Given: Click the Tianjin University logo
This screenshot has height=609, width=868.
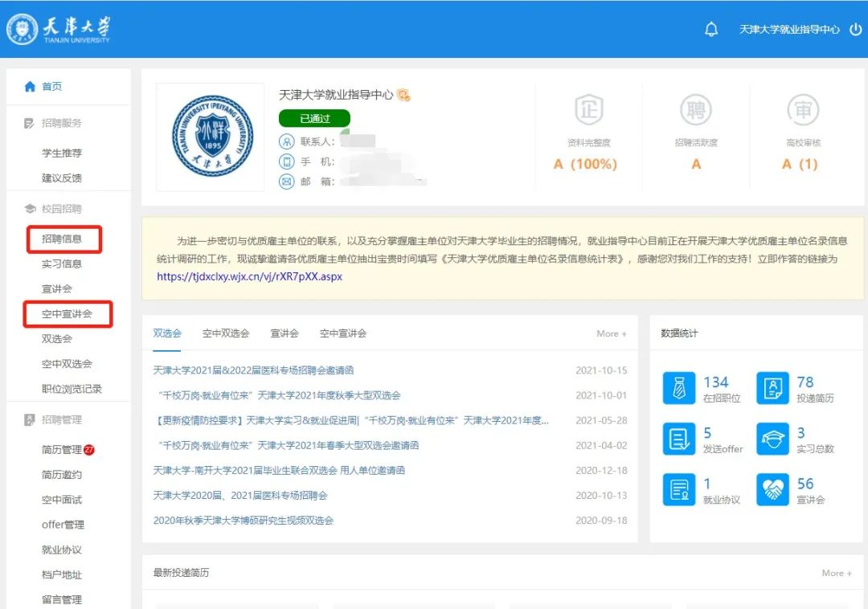Looking at the screenshot, I should pos(59,30).
